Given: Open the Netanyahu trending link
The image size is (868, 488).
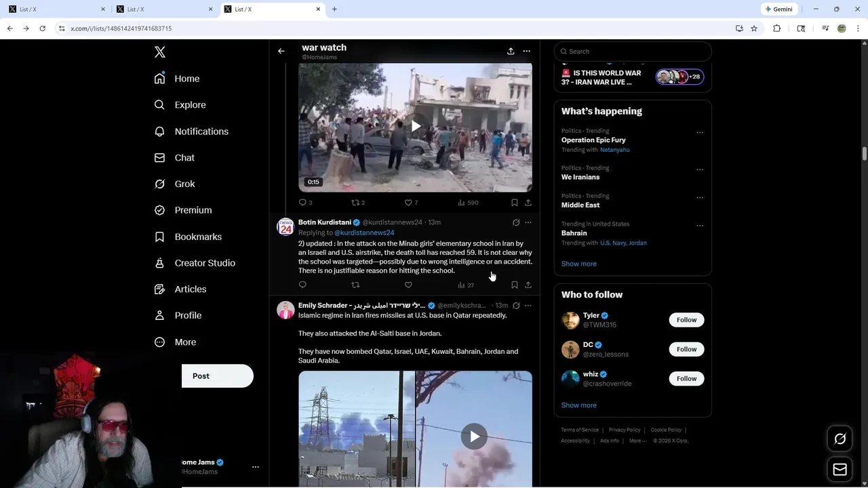Looking at the screenshot, I should coord(614,150).
